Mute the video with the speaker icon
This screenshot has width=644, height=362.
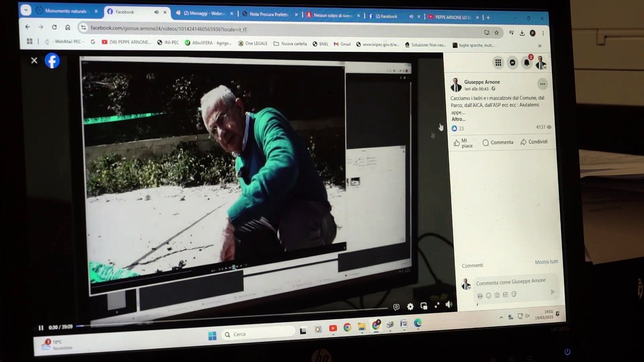coord(449,305)
